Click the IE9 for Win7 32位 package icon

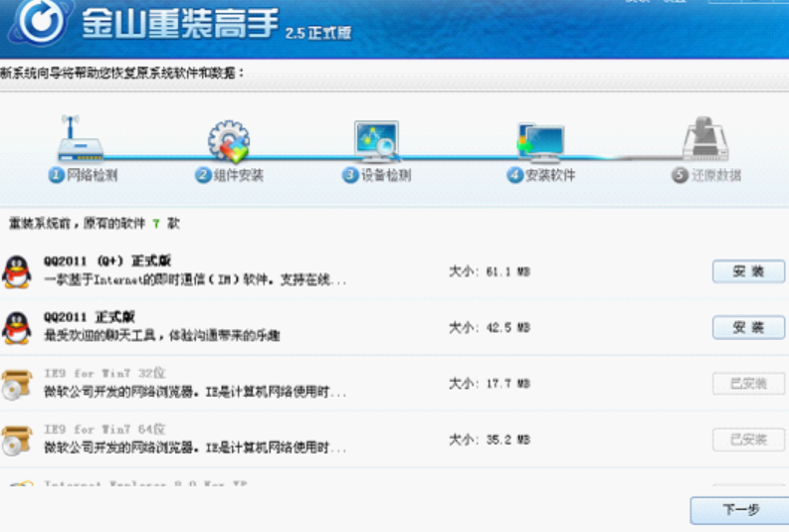17,385
